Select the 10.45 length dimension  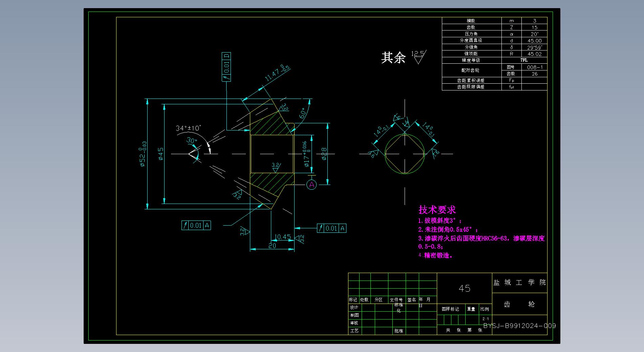(x=283, y=237)
